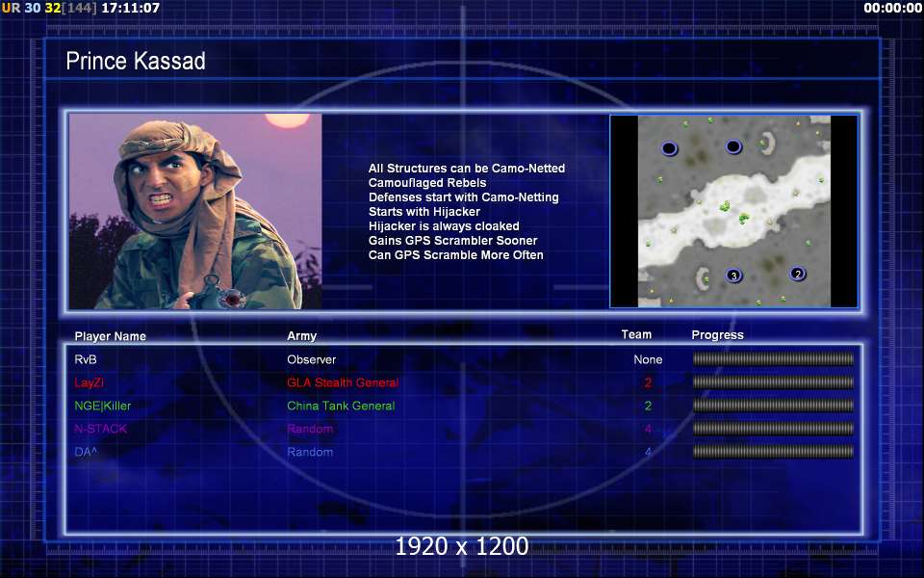
Task: Click the Army column header
Action: click(x=301, y=335)
